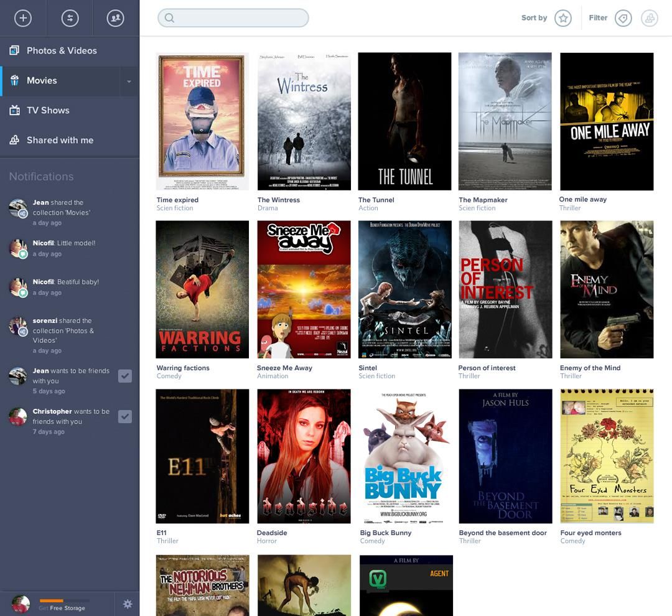Click Nicofil's avatar beside 'Beatiful baby!'
672x616 pixels.
(18, 287)
